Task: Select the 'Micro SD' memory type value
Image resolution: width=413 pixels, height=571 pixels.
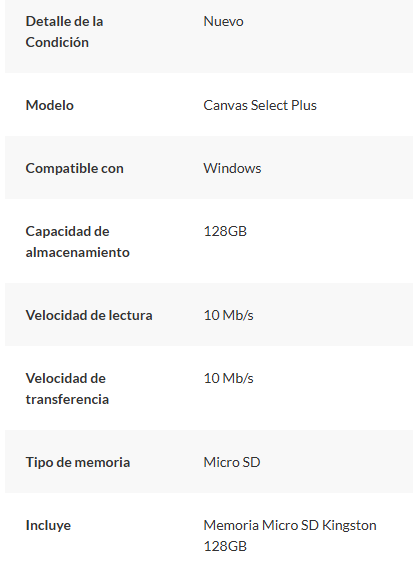Action: click(232, 462)
